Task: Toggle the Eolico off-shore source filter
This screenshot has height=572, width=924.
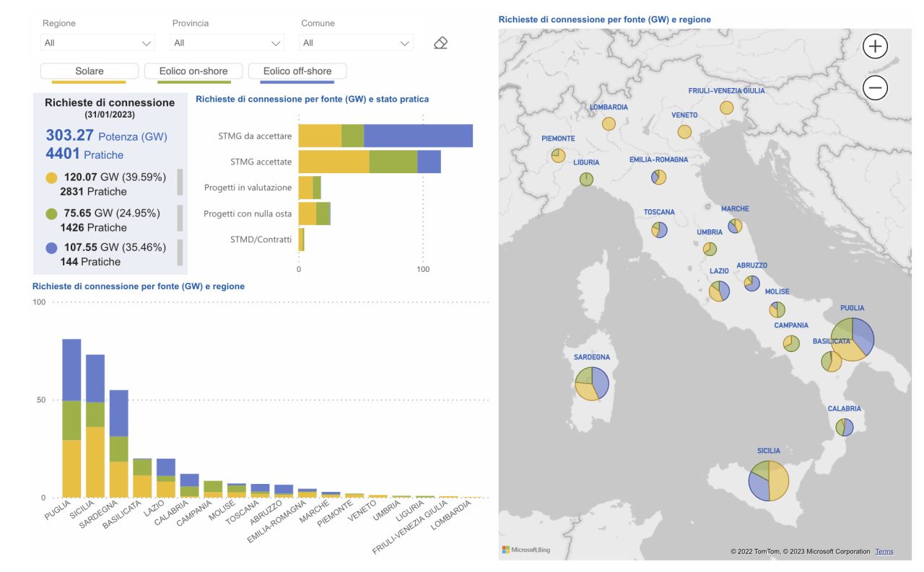Action: click(297, 71)
